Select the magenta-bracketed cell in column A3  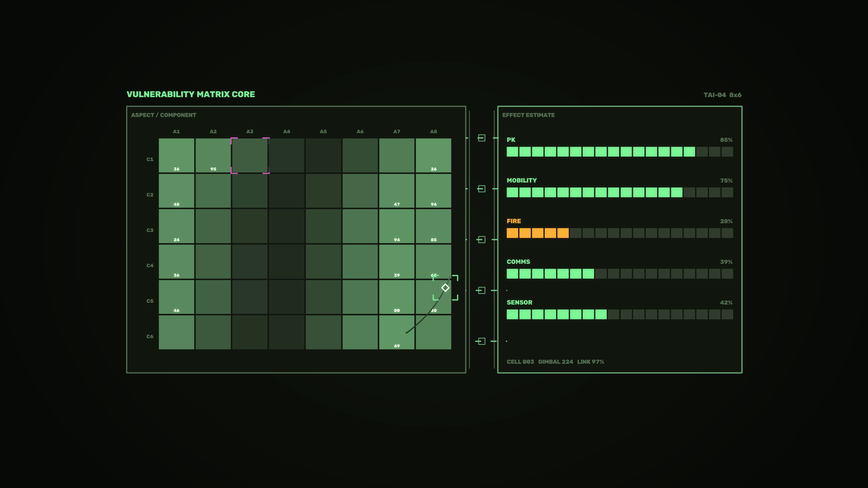coord(250,156)
